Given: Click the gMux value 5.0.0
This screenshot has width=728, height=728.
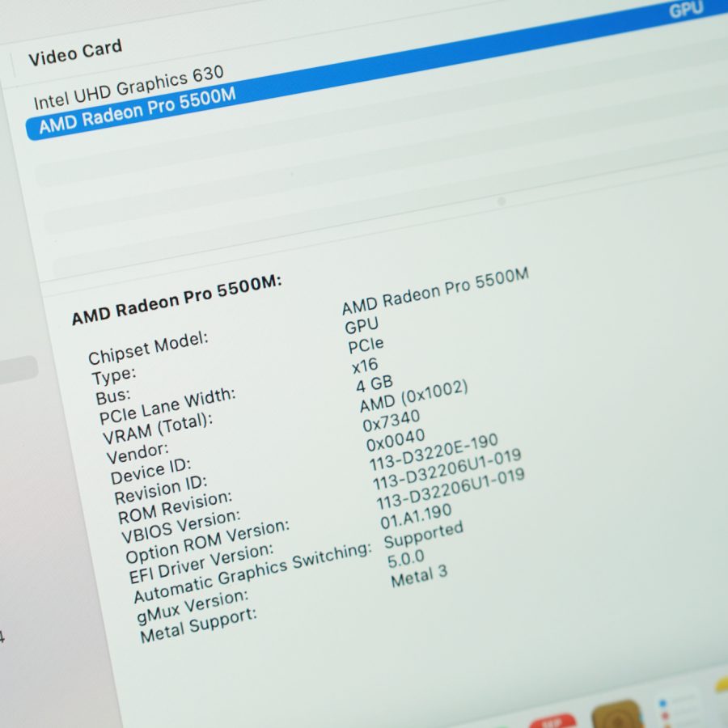Looking at the screenshot, I should [x=406, y=559].
